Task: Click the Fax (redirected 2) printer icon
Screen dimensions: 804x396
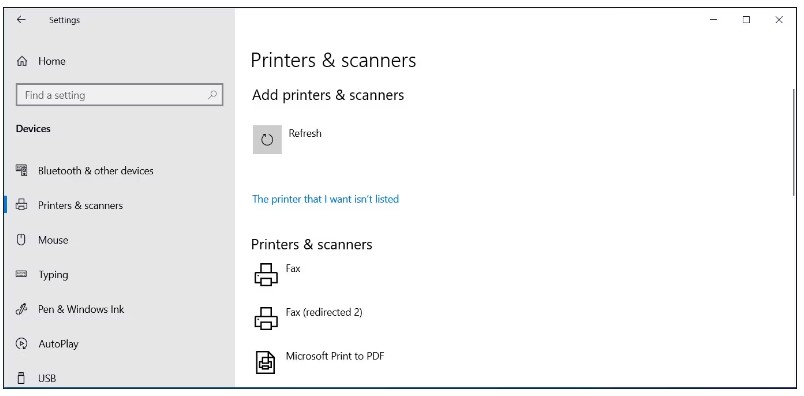Action: point(266,318)
